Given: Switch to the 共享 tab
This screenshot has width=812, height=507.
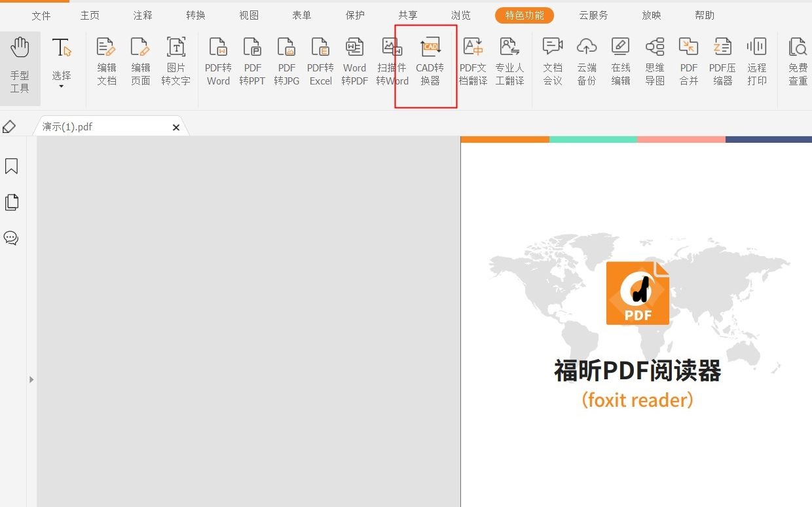Looking at the screenshot, I should point(408,16).
